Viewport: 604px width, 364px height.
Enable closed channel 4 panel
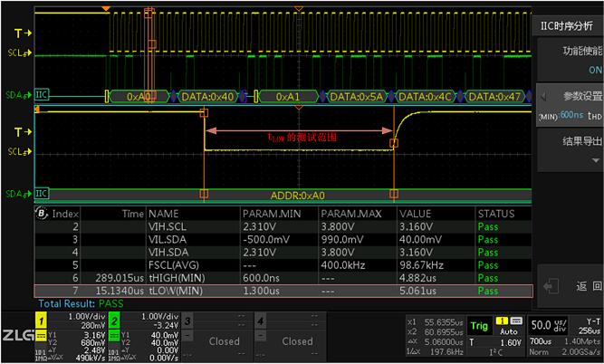[x=296, y=340]
